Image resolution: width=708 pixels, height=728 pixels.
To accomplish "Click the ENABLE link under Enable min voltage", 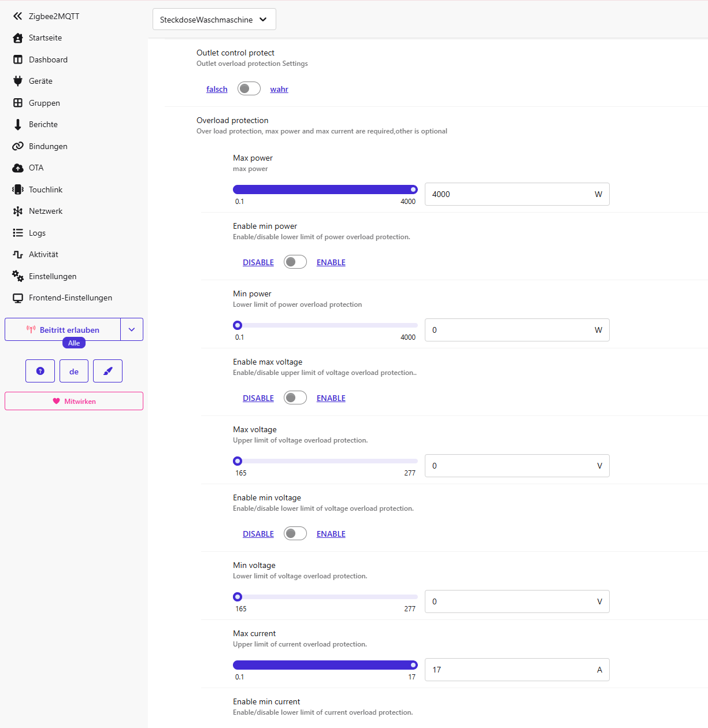I will pyautogui.click(x=331, y=534).
